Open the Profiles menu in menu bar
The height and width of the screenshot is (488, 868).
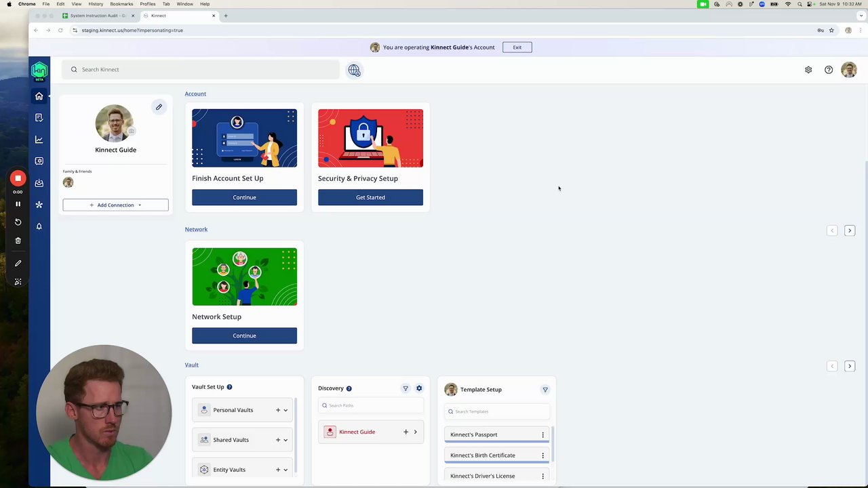click(148, 4)
